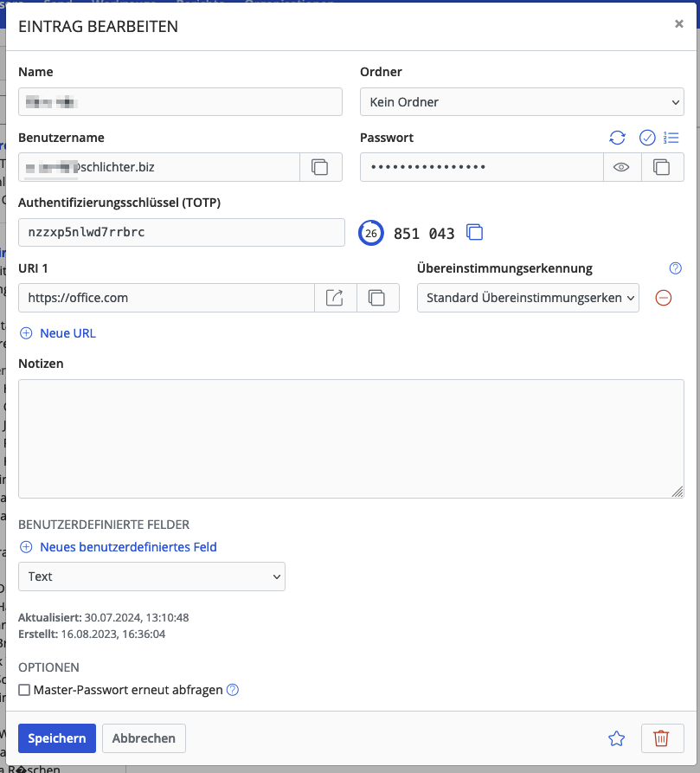Open password history list icon
The image size is (700, 773).
[x=671, y=138]
